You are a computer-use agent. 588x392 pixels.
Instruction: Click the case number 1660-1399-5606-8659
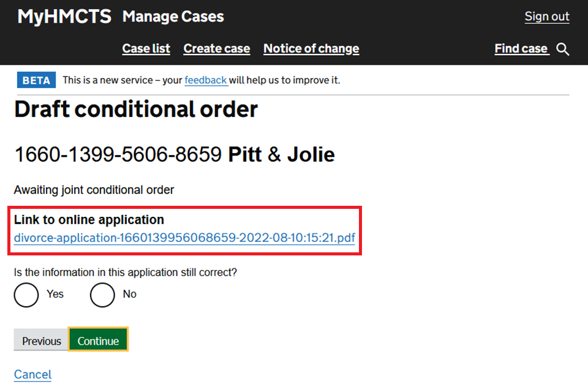(118, 154)
